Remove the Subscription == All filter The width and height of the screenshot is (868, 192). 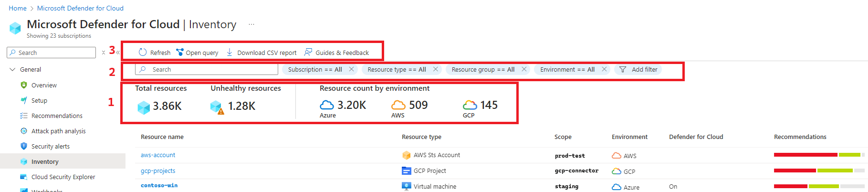tap(352, 69)
